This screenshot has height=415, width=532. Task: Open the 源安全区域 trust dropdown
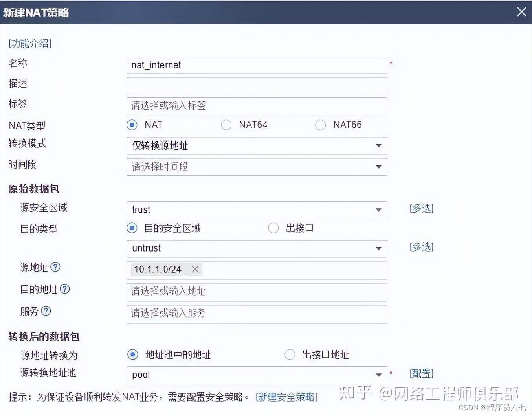tap(257, 210)
